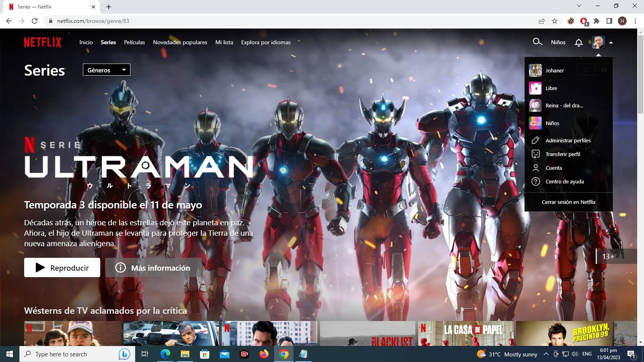Share this page from the address bar
This screenshot has width=644, height=362.
[x=542, y=21]
